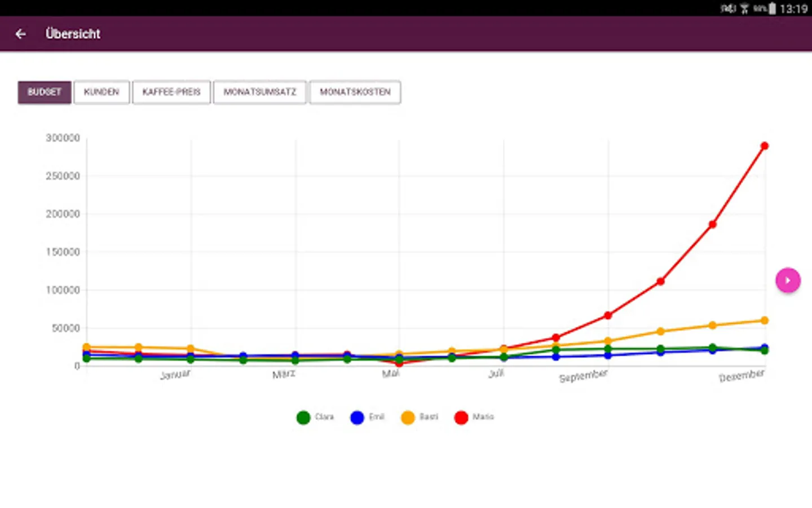The height and width of the screenshot is (508, 812).
Task: Click the September axis label
Action: [583, 376]
